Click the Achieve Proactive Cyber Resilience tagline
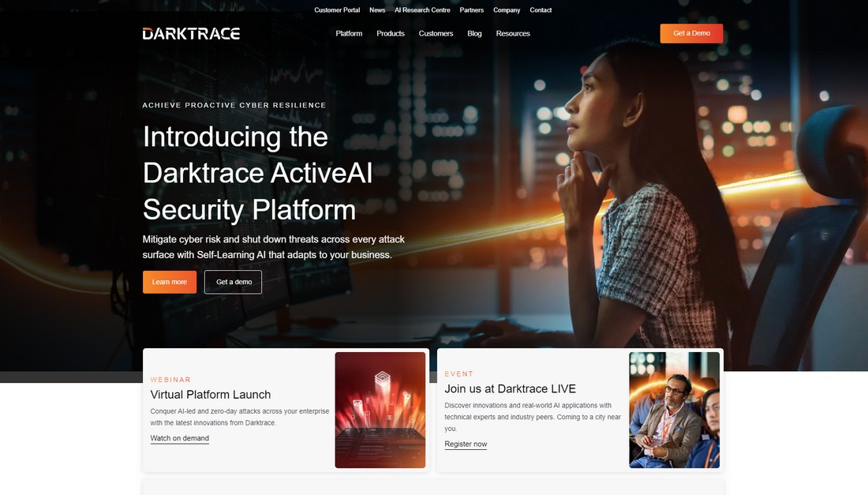Screen dimensions: 868x495 tap(234, 105)
